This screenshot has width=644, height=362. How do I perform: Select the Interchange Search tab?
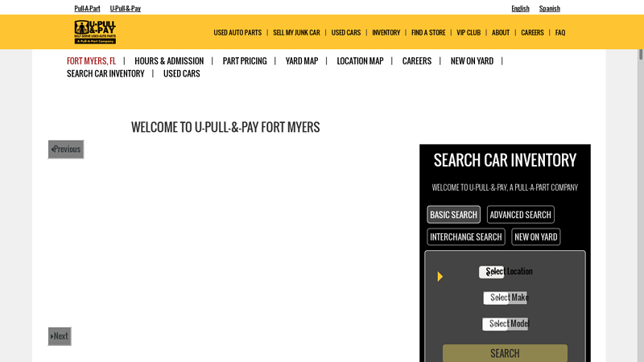coord(465,237)
